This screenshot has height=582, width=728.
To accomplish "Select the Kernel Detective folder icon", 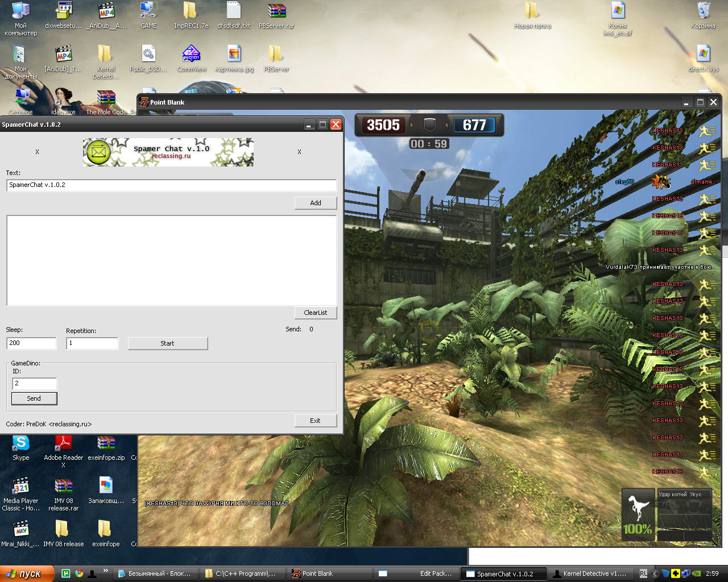I will [106, 62].
